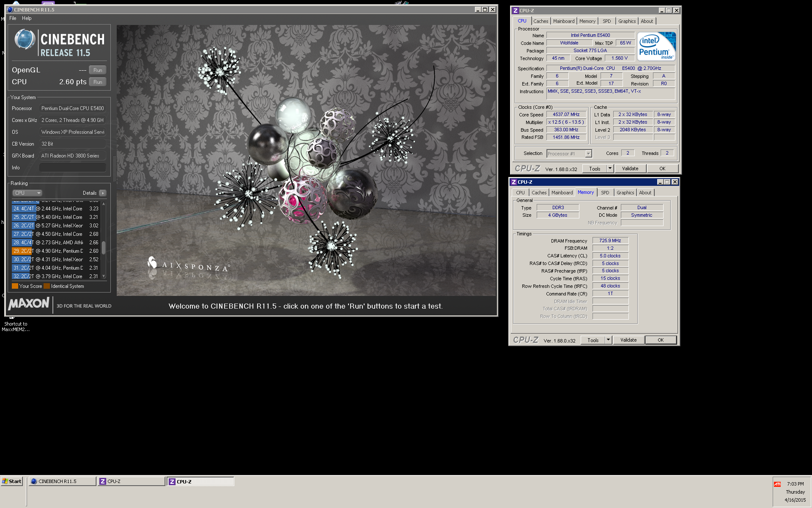Open the File menu in Cinebench

pyautogui.click(x=13, y=18)
